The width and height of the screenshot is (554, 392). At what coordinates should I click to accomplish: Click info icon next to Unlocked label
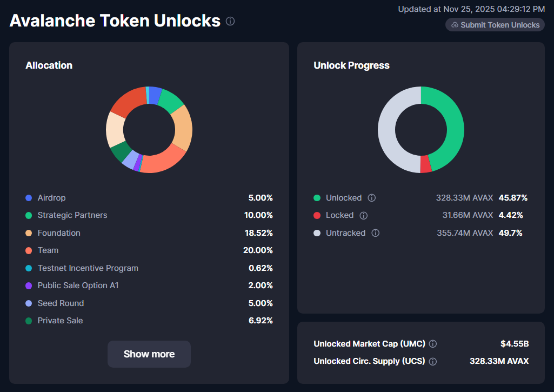[372, 198]
